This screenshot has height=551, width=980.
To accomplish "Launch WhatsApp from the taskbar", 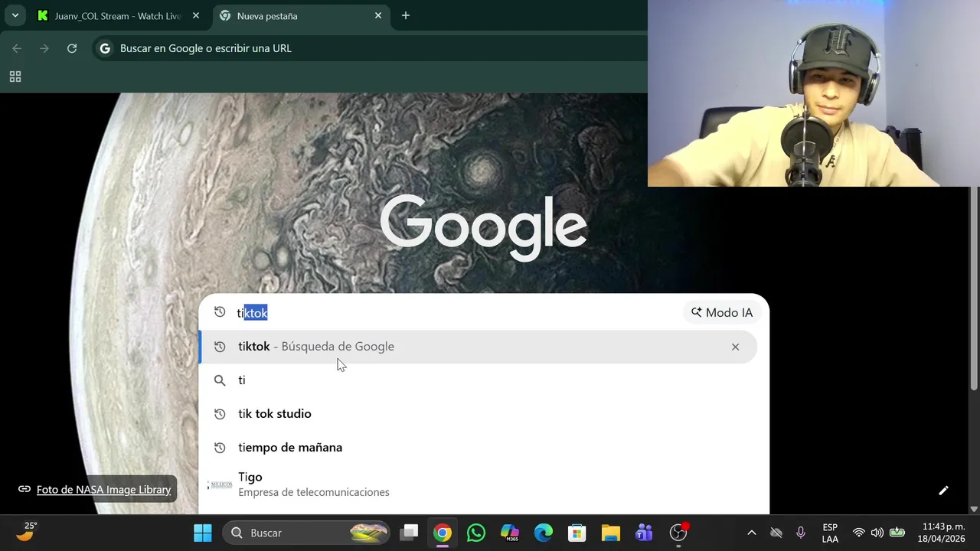I will point(476,533).
